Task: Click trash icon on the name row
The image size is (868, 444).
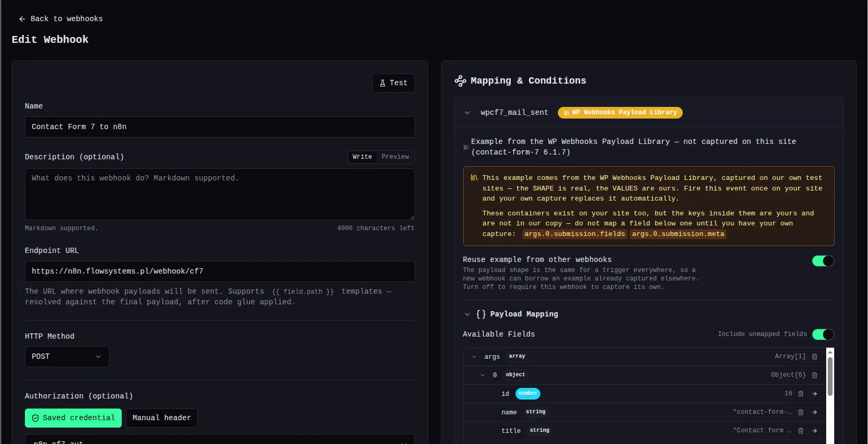Action: (x=801, y=412)
